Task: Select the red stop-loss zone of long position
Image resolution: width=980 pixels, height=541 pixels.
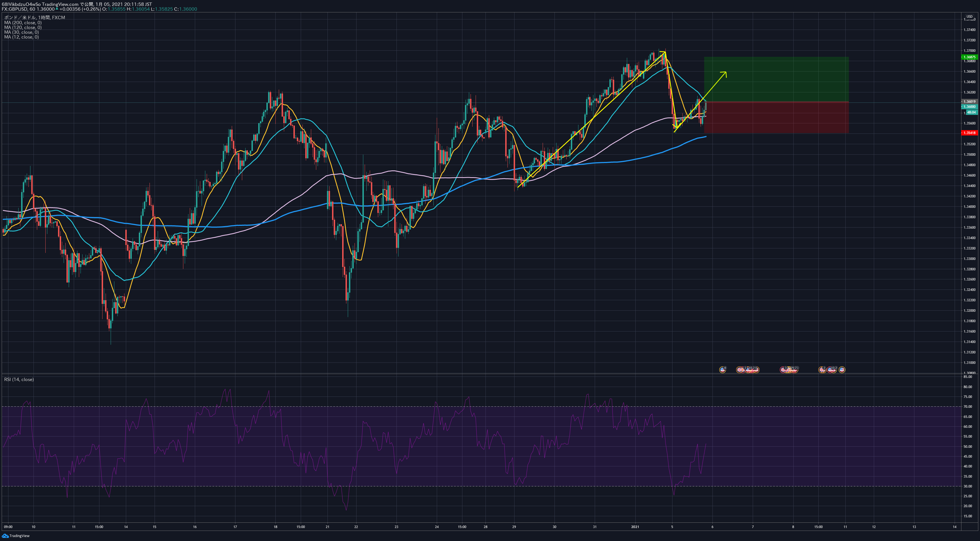Action: pos(776,117)
